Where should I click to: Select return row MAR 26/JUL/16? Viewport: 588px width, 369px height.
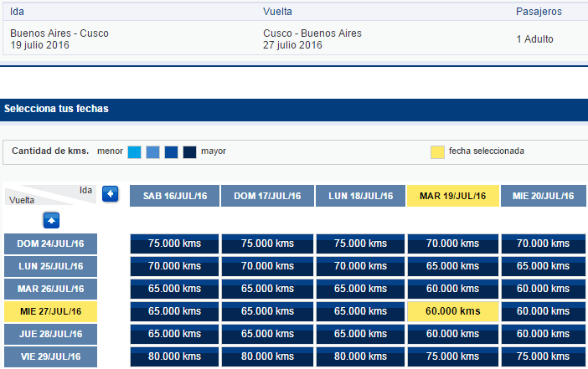[x=50, y=290]
